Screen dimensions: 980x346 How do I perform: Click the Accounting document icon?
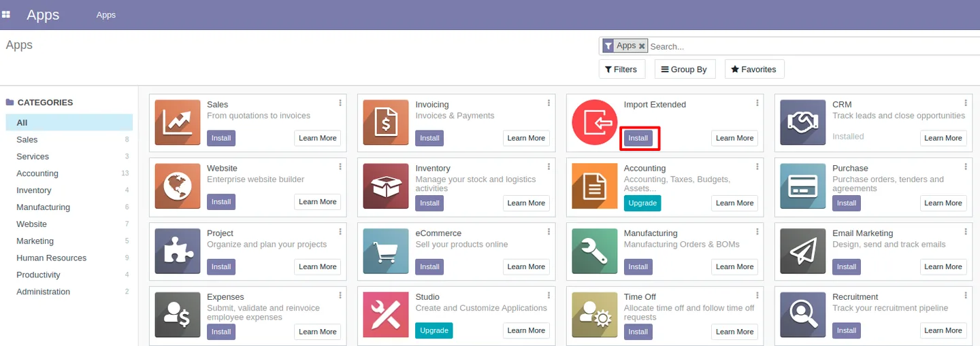pos(595,186)
